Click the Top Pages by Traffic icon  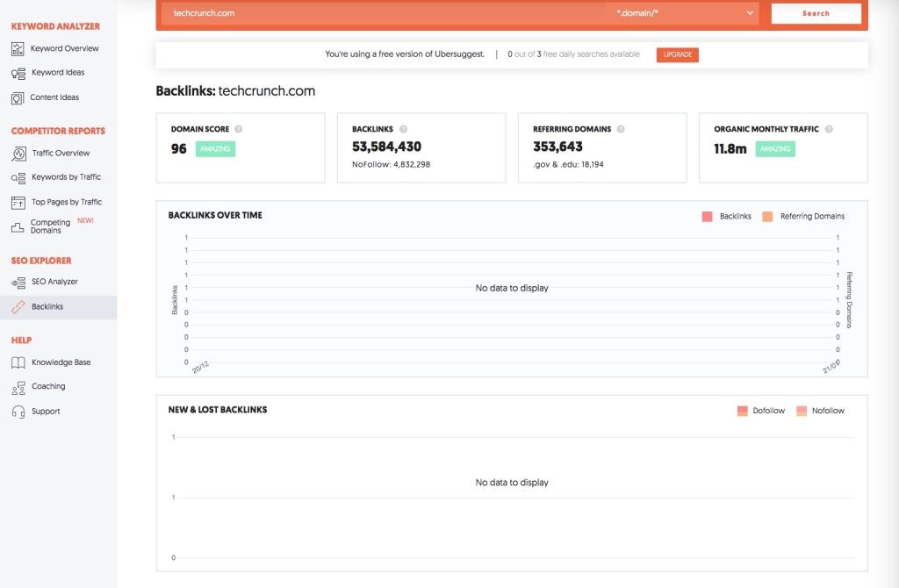[x=18, y=203]
